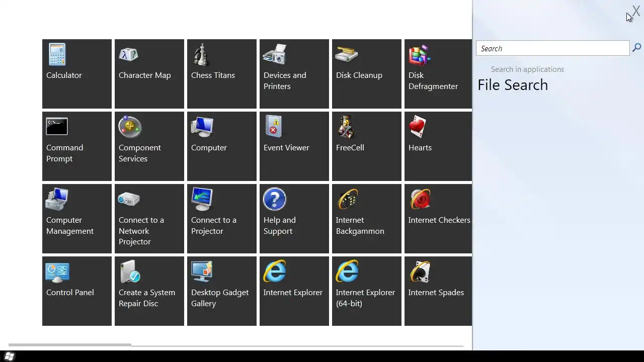The height and width of the screenshot is (362, 644).
Task: Open Connect to a Network Projector tile
Action: pos(149,219)
